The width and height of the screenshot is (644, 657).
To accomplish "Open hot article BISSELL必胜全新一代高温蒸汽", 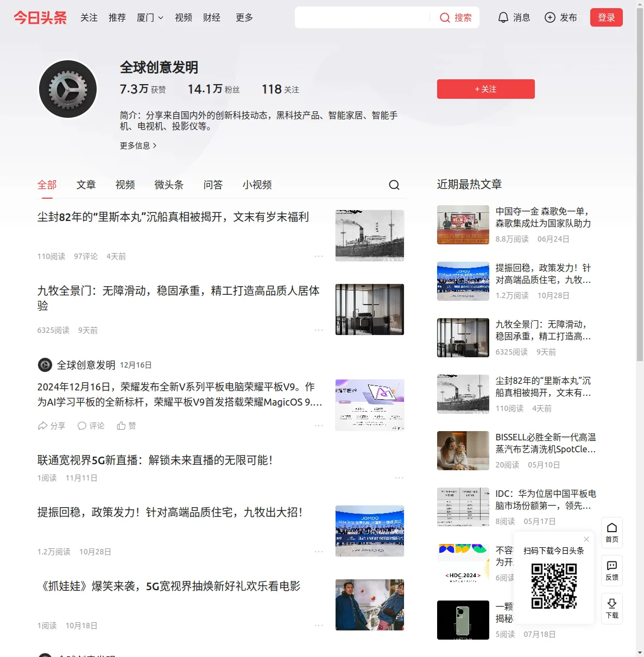I will 546,443.
